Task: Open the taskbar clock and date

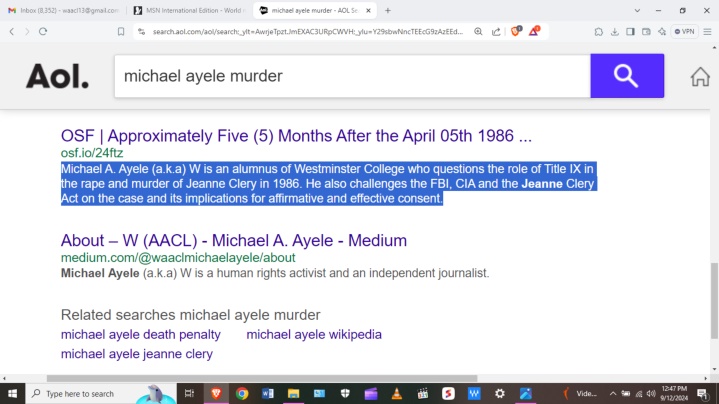Action: (x=674, y=393)
